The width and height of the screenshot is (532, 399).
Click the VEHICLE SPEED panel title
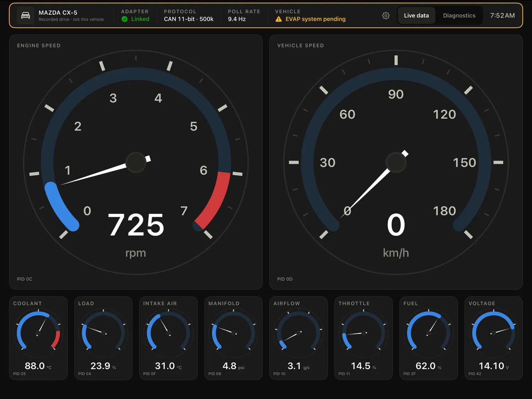tap(300, 46)
